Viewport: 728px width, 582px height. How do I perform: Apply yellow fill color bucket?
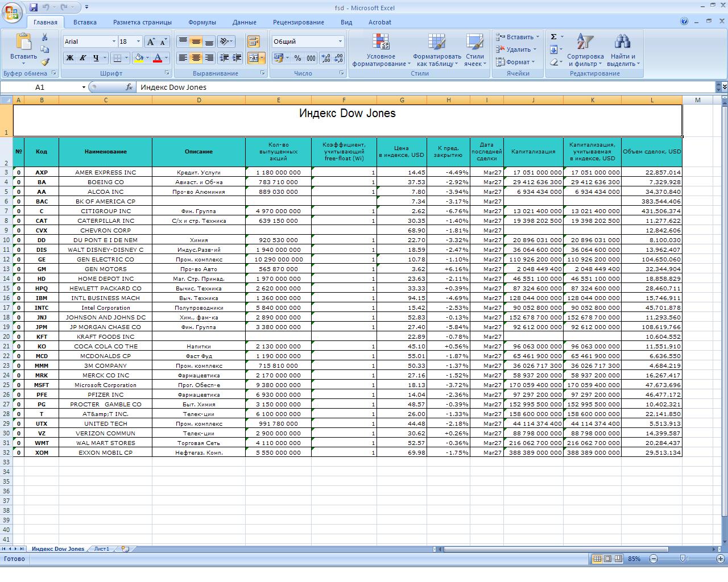point(138,57)
